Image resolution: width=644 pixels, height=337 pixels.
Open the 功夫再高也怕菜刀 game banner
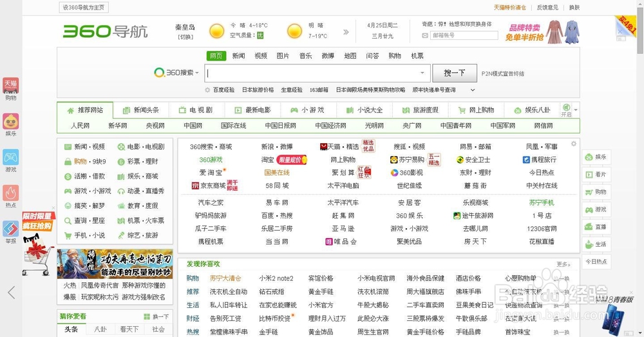tap(115, 264)
